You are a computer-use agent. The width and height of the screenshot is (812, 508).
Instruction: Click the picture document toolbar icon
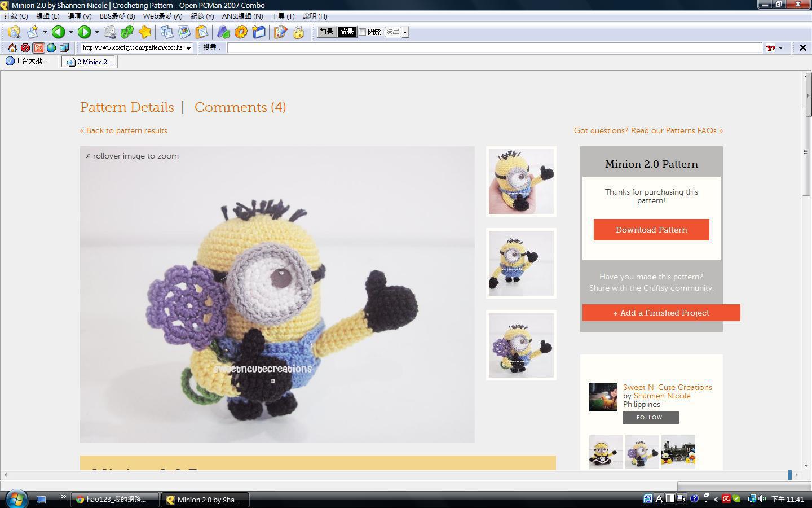click(x=184, y=32)
